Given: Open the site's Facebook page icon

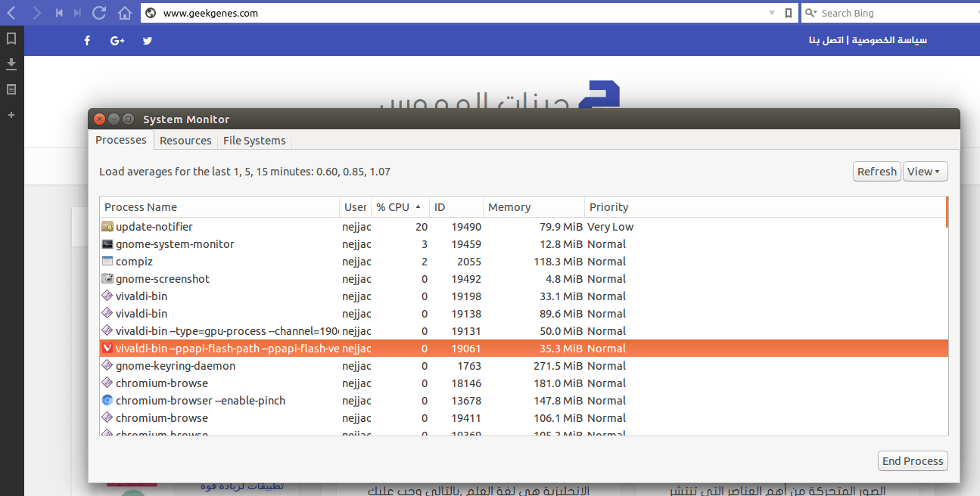Looking at the screenshot, I should 87,41.
